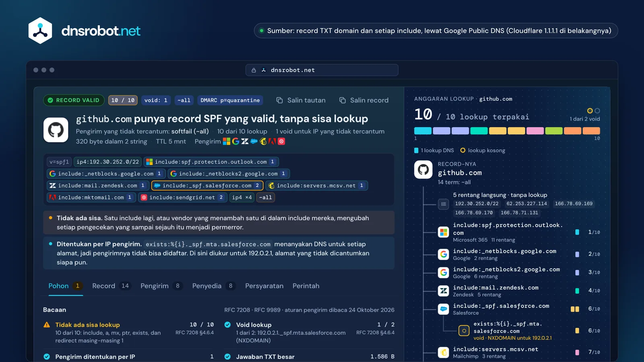Select the include:sendgrid.net term chip
The image size is (644, 362).
[x=182, y=197]
